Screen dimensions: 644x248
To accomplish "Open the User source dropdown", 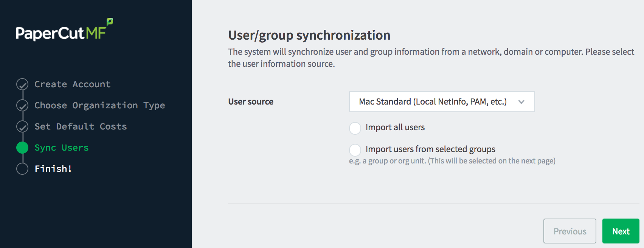I will coord(442,102).
